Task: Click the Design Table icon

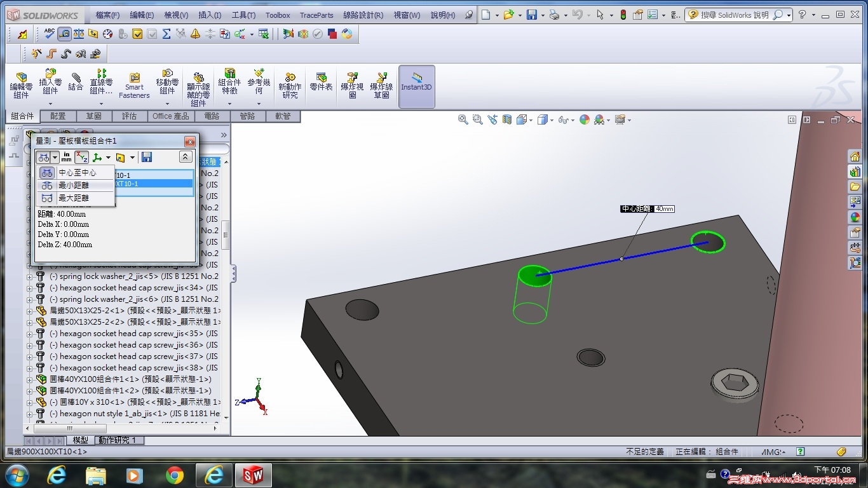Action: tap(263, 34)
